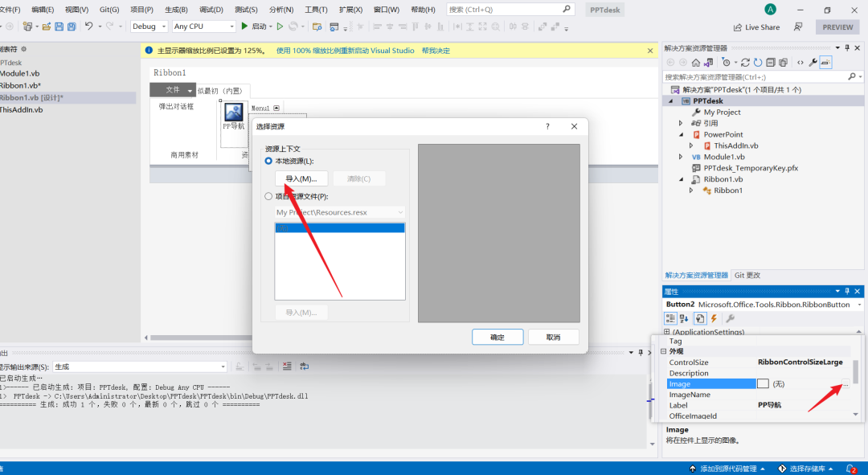The image size is (868, 475).
Task: Expand the Module1.vb node
Action: click(x=681, y=157)
